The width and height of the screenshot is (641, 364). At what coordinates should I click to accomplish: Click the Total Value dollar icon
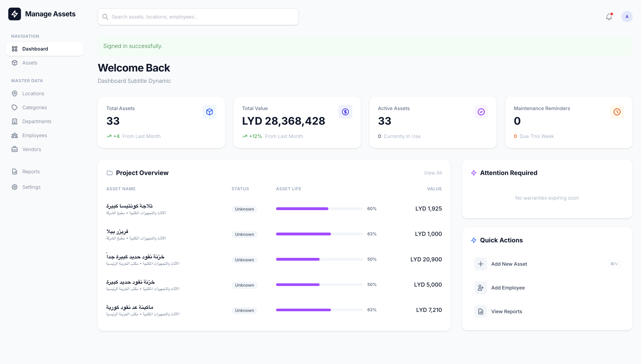pyautogui.click(x=345, y=112)
